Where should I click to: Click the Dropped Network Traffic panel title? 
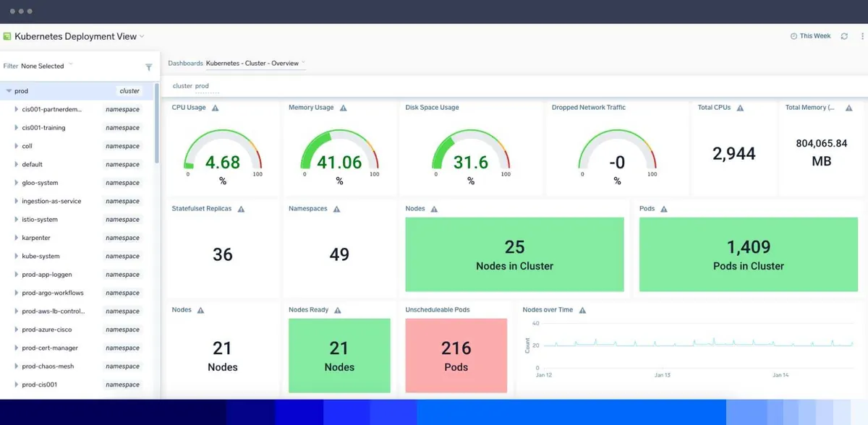589,108
